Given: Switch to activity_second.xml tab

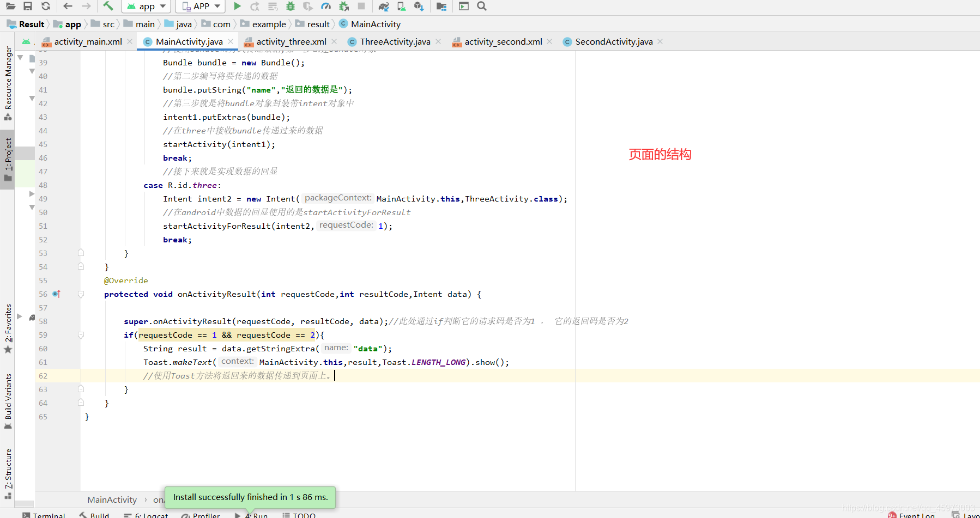Looking at the screenshot, I should coord(503,41).
